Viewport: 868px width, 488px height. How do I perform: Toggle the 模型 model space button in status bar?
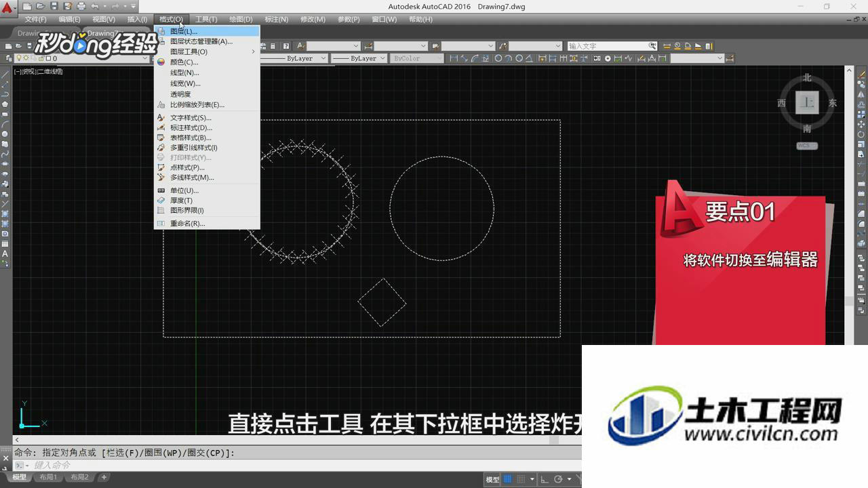492,479
